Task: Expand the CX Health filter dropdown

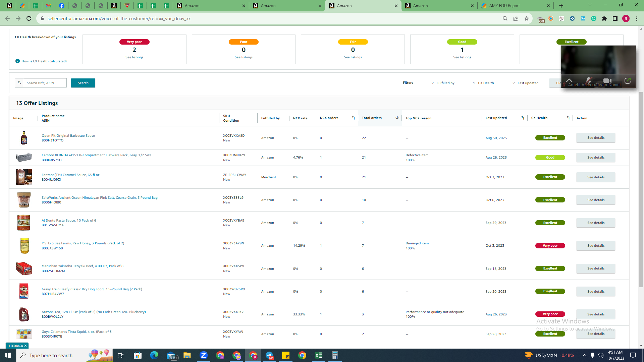Action: [483, 83]
